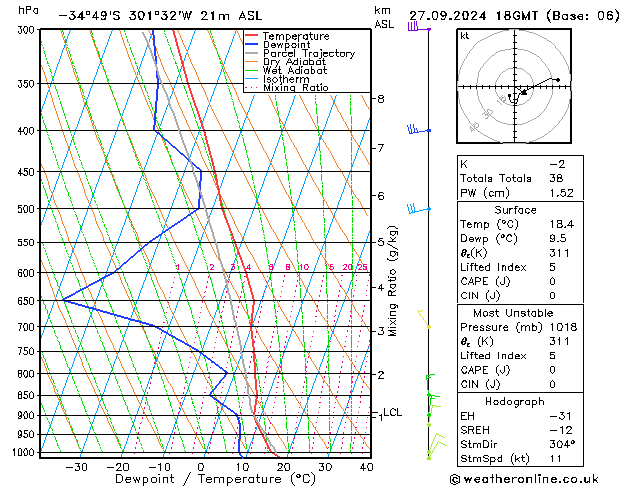This screenshot has height=486, width=629.
Task: Click the pink mixing ratio '25' label
Action: 362,267
